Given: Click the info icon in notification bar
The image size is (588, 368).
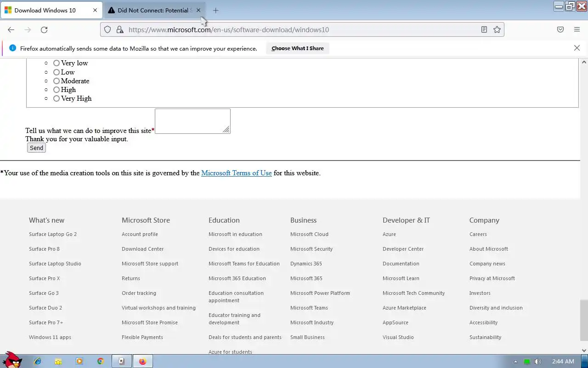Looking at the screenshot, I should click(x=12, y=48).
